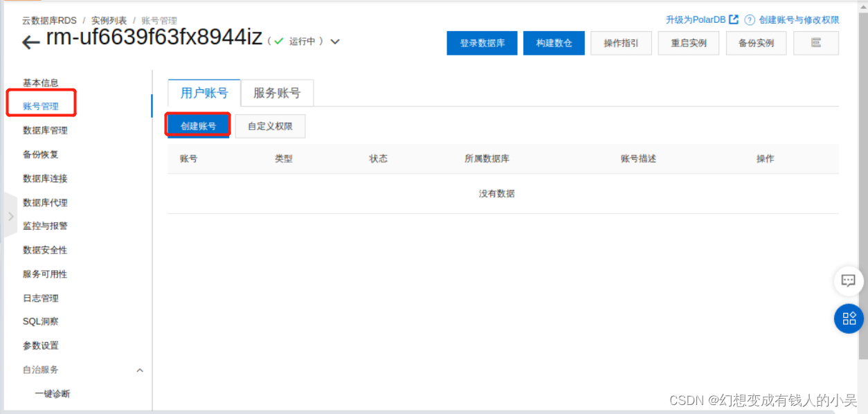Screen dimensions: 868x414
Task: Switch to the 服务账号 tab
Action: pos(277,93)
